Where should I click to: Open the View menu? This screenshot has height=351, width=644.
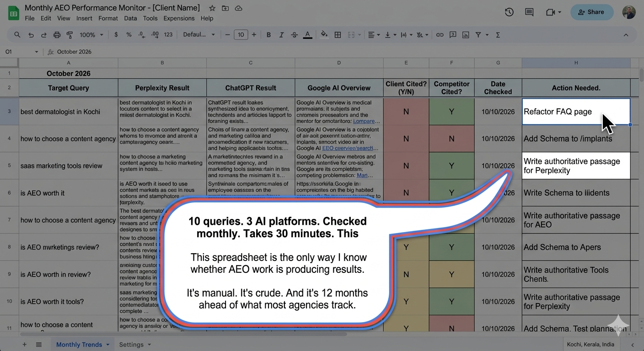(x=64, y=18)
